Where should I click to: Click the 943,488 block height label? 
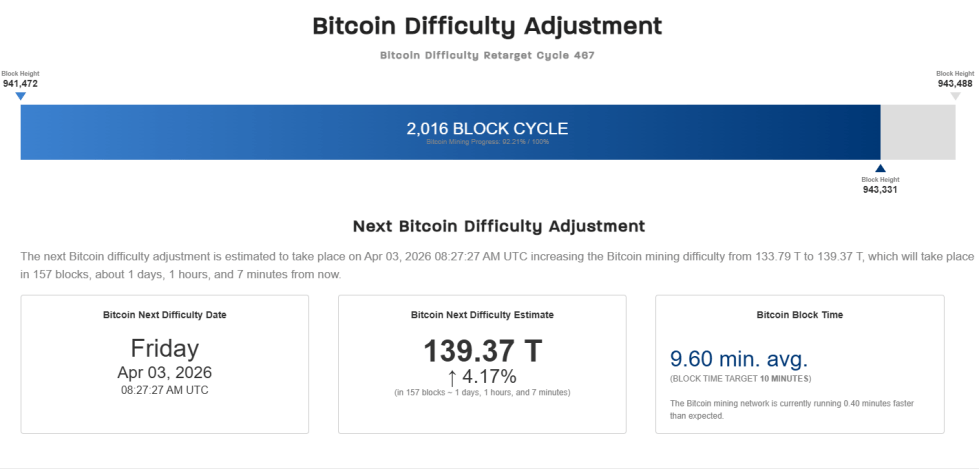pyautogui.click(x=955, y=83)
